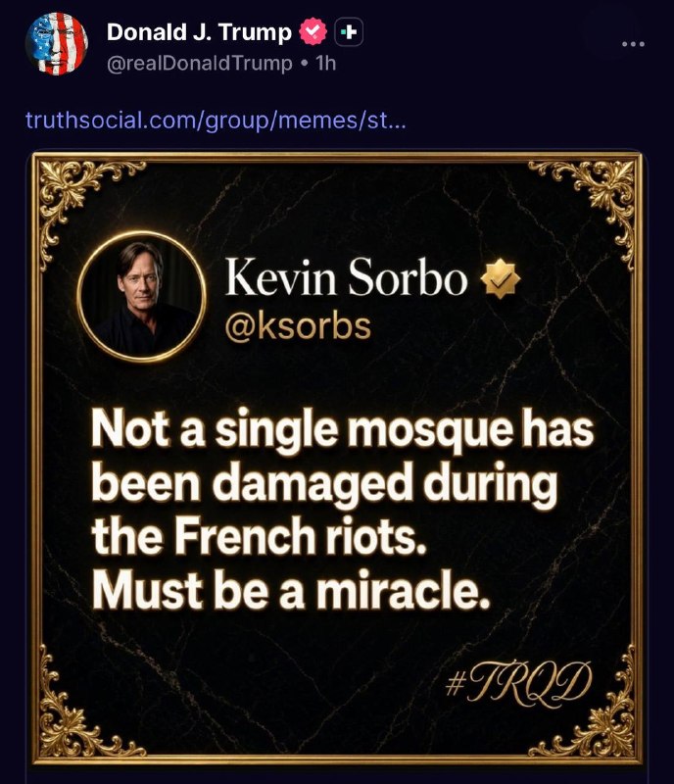Click the red verified checkmark badge

pyautogui.click(x=313, y=31)
